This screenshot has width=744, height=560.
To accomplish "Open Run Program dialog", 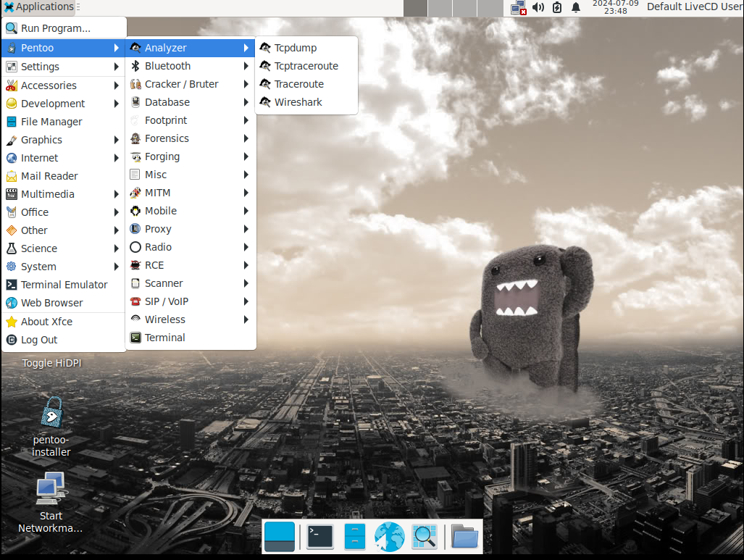I will 64,28.
